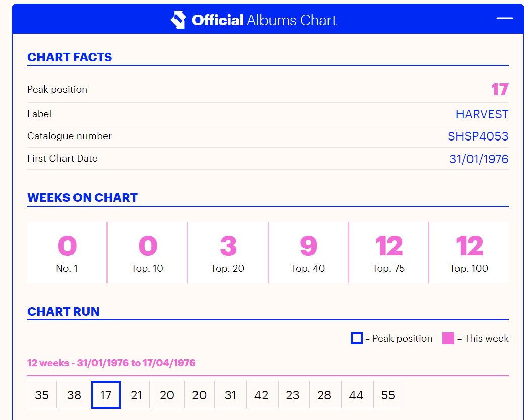Select the highlighted peak week box 17
Image resolution: width=524 pixels, height=420 pixels.
tap(106, 395)
